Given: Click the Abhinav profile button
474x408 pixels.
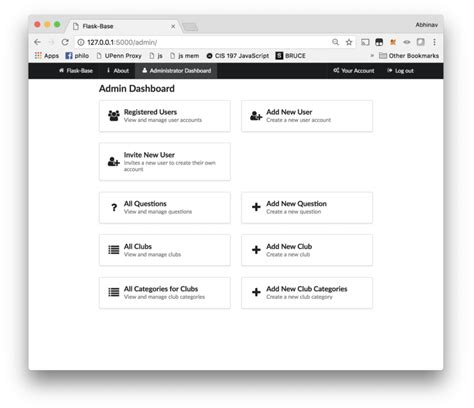Looking at the screenshot, I should pyautogui.click(x=426, y=25).
